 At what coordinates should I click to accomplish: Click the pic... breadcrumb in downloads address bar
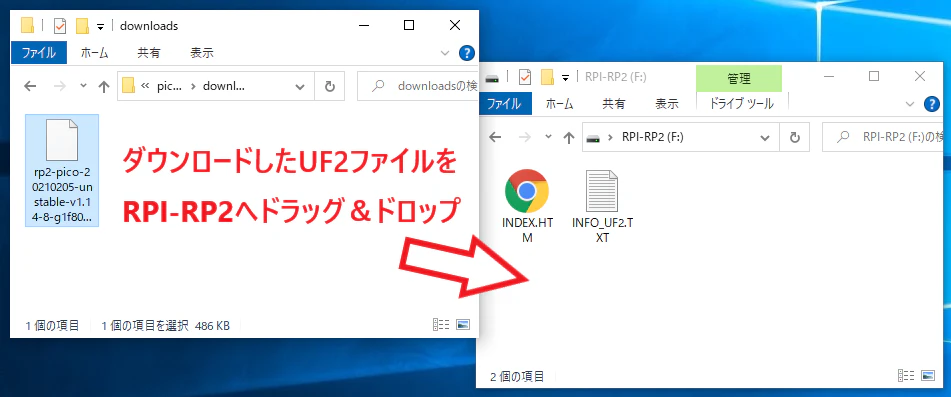169,87
